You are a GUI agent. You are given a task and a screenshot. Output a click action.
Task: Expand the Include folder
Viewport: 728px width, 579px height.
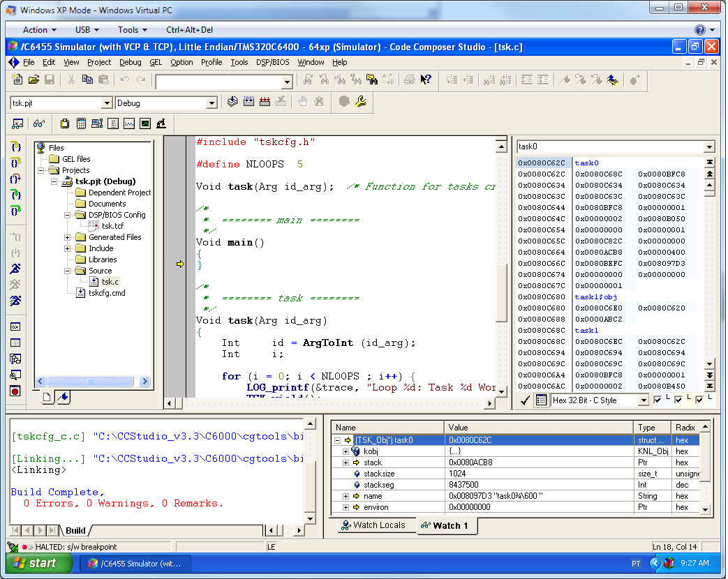tap(67, 248)
